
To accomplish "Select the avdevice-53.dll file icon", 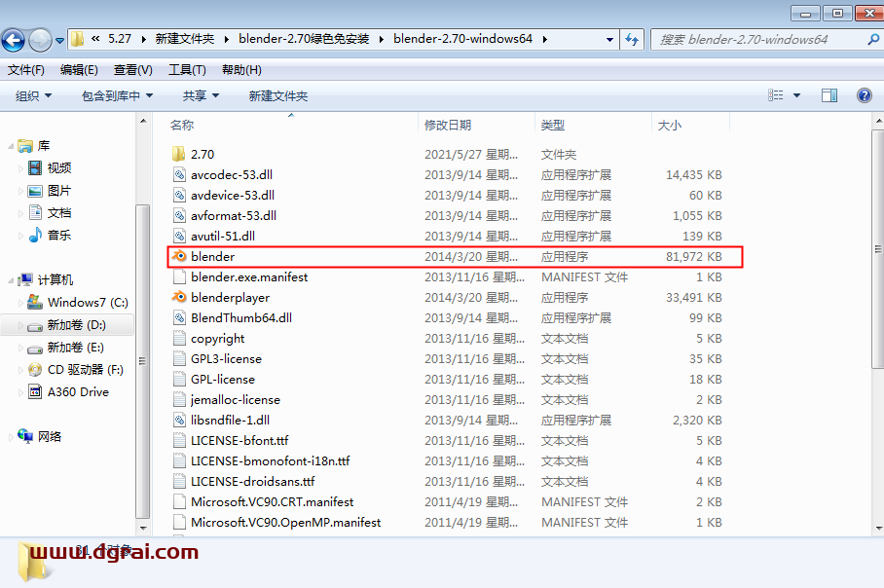I will coord(179,195).
